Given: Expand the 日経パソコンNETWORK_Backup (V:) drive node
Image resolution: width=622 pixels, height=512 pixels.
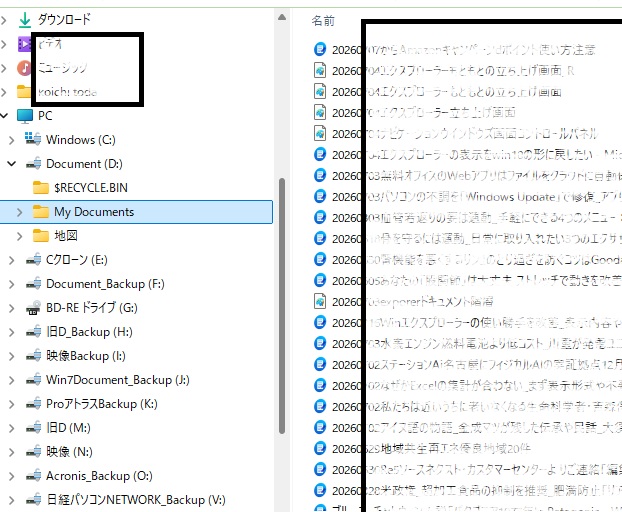Looking at the screenshot, I should click(12, 500).
